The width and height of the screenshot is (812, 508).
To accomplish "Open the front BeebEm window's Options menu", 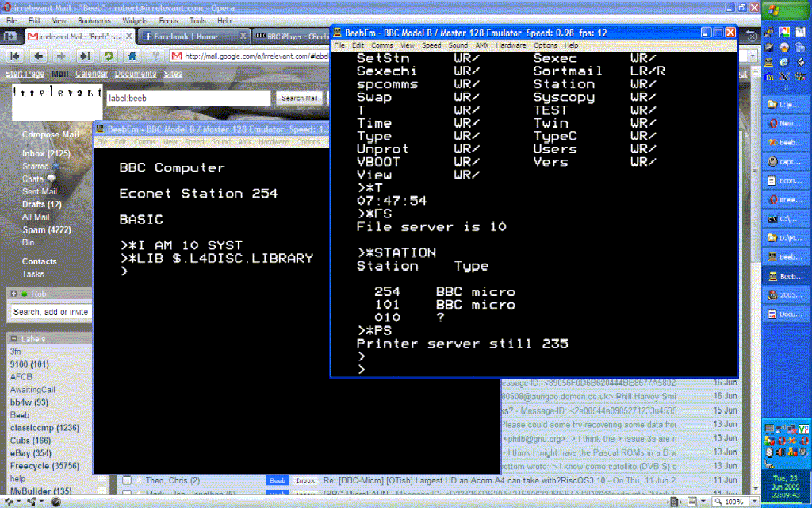I will point(545,45).
